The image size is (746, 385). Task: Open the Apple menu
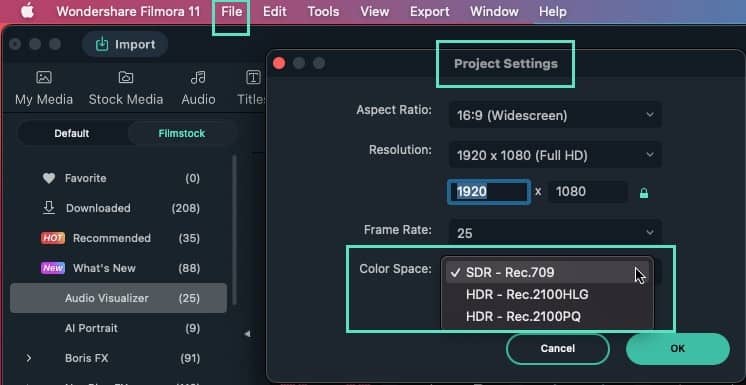28,11
